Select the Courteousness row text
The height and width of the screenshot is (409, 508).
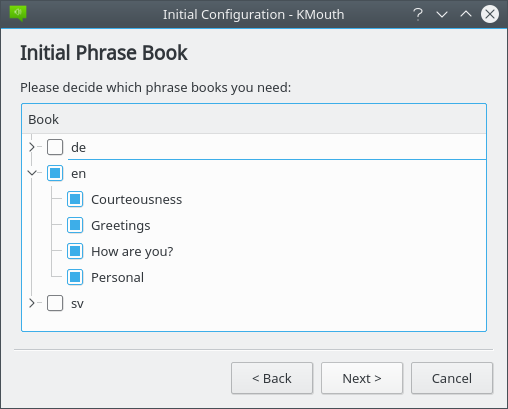137,199
